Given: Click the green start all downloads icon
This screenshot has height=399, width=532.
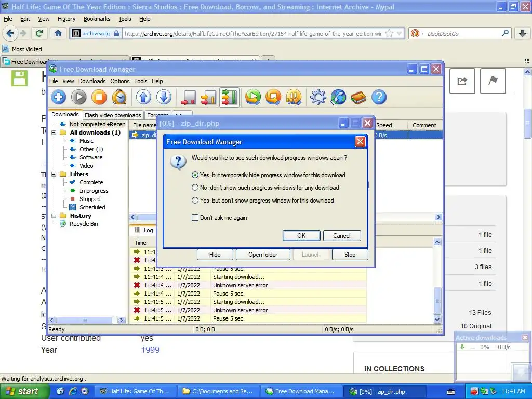Looking at the screenshot, I should point(253,97).
